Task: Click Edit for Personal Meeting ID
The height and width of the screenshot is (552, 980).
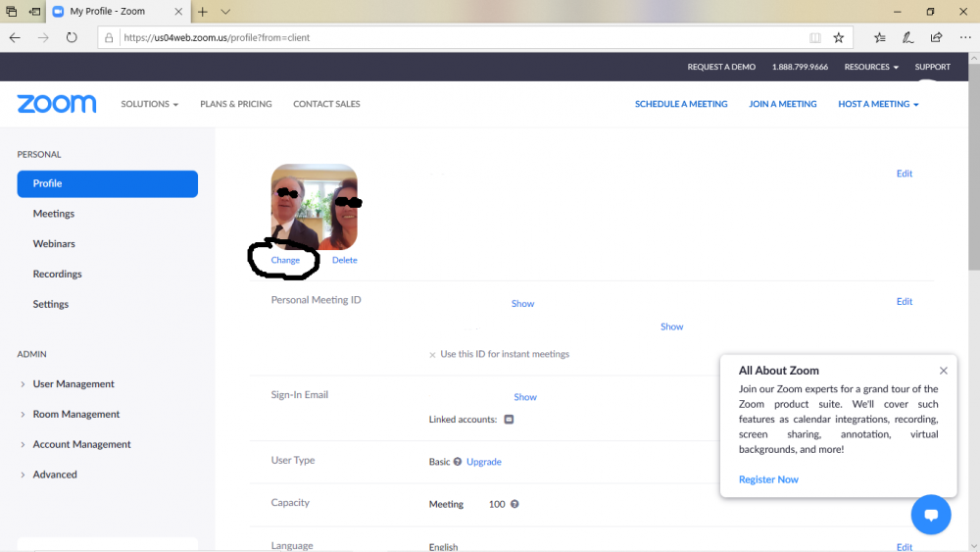Action: click(905, 301)
